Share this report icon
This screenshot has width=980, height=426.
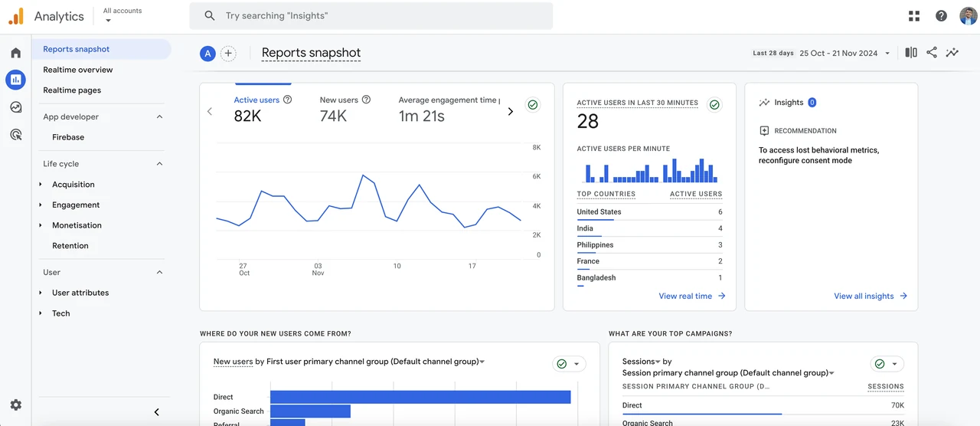(x=932, y=53)
